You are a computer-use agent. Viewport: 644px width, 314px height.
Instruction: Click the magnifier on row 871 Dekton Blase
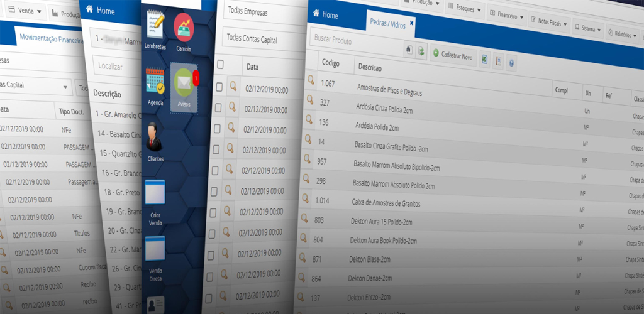pos(303,257)
